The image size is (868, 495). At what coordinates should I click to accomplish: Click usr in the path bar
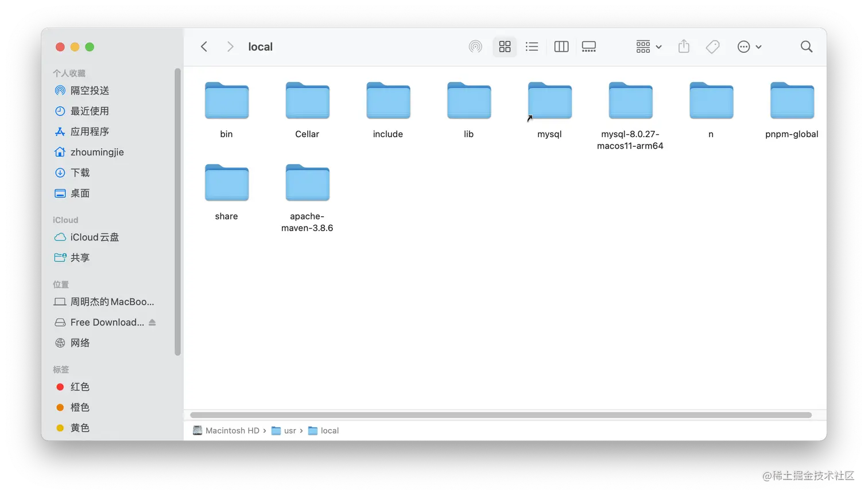pyautogui.click(x=284, y=431)
